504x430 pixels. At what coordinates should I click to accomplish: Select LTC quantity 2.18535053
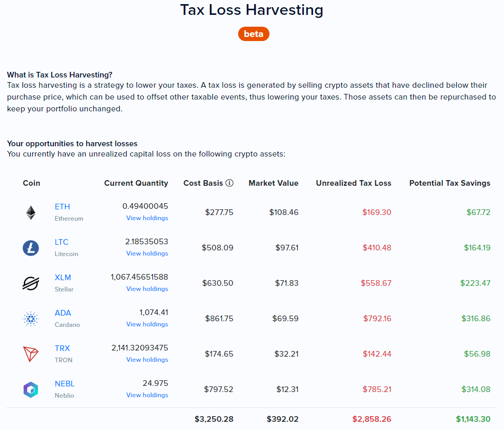click(x=147, y=241)
